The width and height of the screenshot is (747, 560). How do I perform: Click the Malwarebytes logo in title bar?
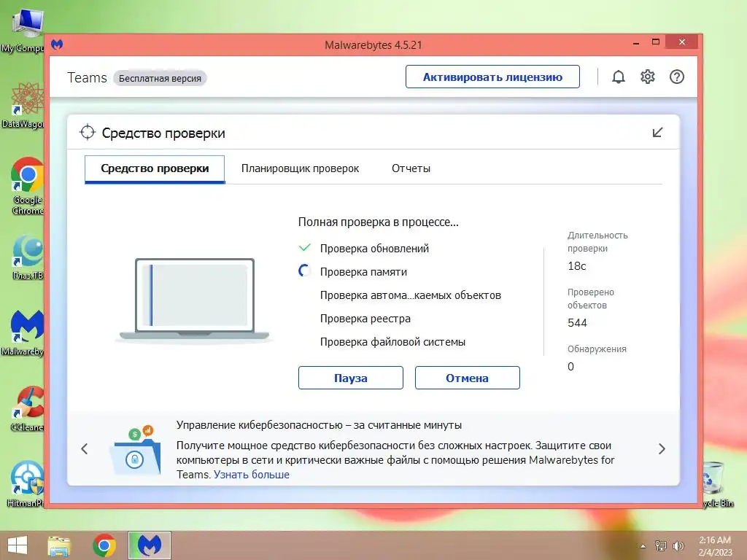coord(57,44)
